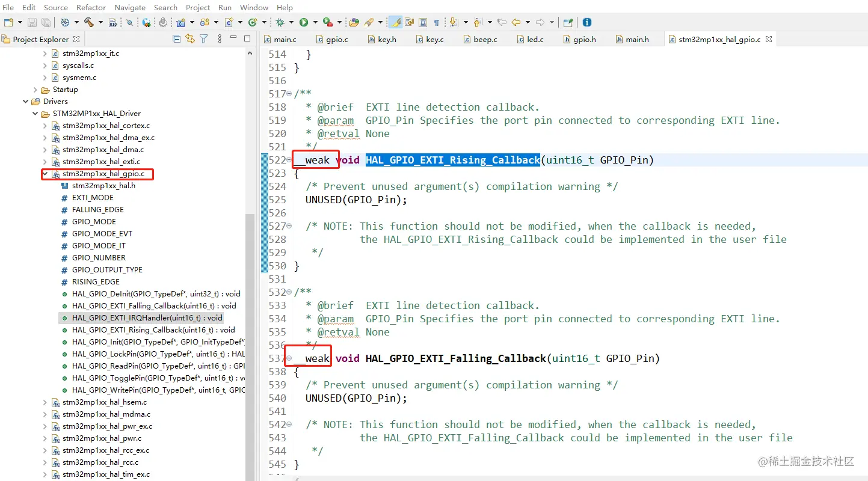
Task: Click the Save icon in the toolbar
Action: [32, 22]
